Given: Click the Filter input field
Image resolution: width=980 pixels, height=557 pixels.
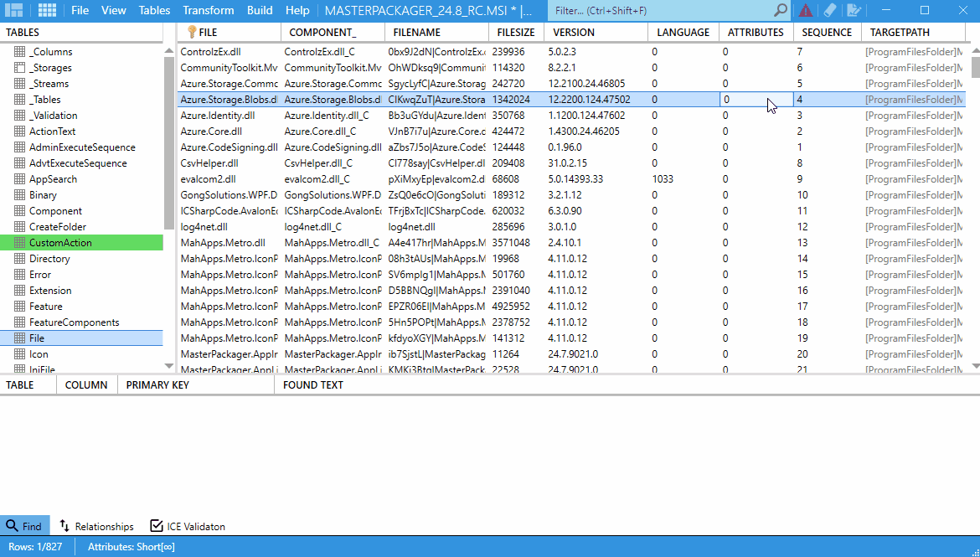Looking at the screenshot, I should click(x=661, y=11).
